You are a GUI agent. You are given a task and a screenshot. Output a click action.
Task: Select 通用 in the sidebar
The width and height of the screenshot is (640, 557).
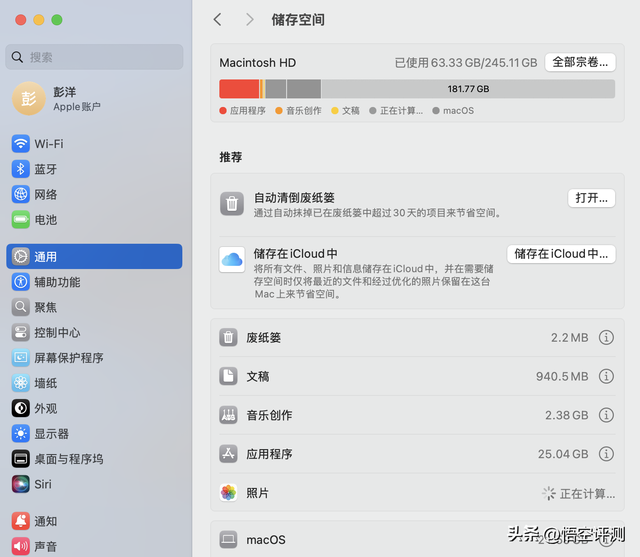(94, 257)
